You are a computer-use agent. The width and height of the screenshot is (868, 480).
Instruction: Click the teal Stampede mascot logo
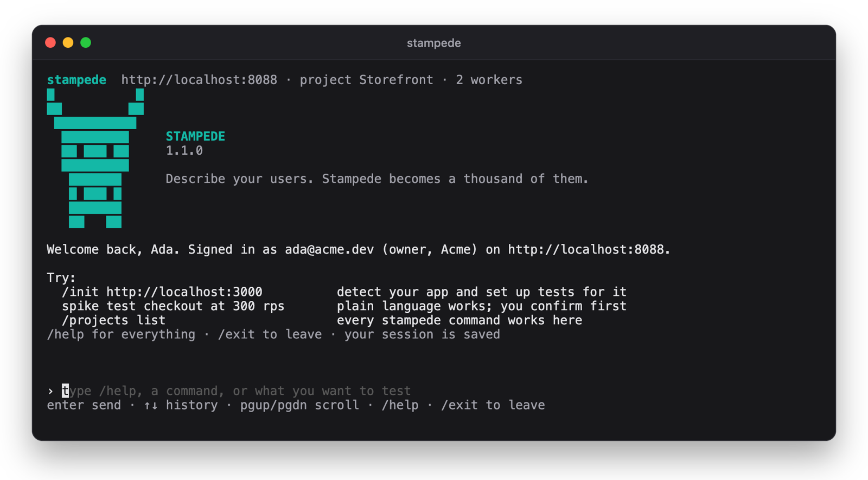95,158
